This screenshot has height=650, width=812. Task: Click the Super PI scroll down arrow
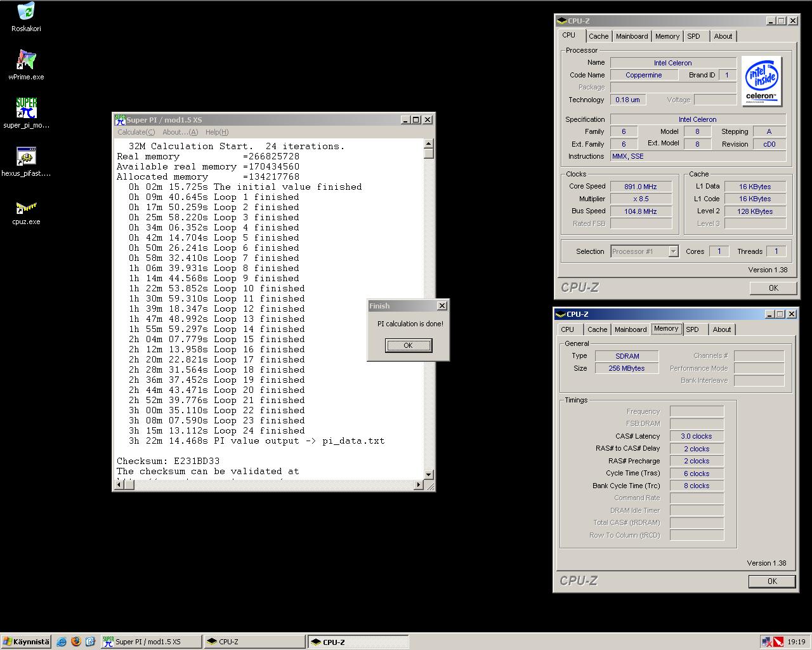(x=429, y=474)
